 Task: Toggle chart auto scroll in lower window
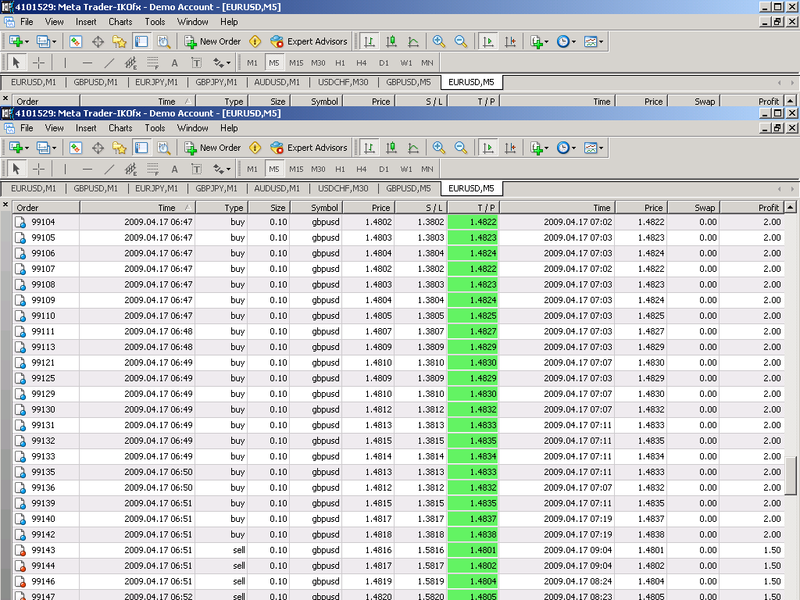click(x=488, y=148)
